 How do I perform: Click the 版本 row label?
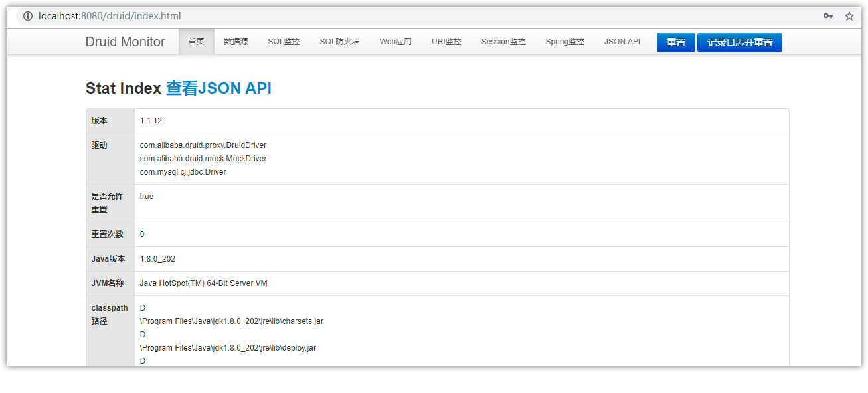(x=99, y=121)
